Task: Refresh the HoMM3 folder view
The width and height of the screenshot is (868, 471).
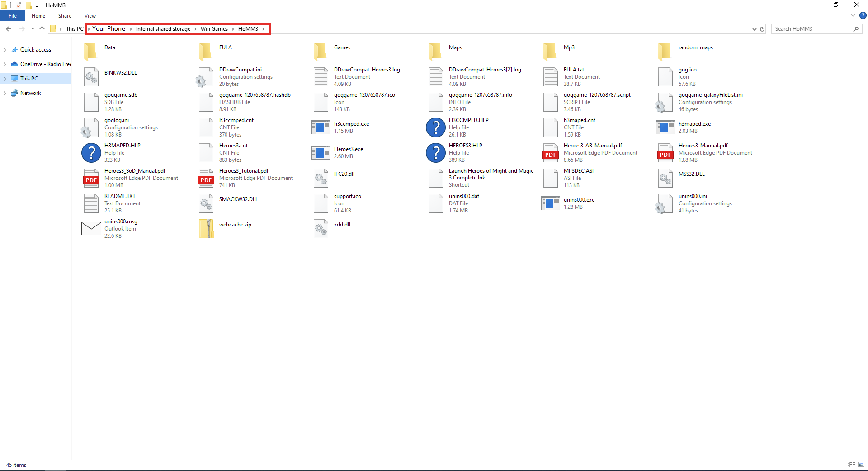Action: tap(762, 29)
